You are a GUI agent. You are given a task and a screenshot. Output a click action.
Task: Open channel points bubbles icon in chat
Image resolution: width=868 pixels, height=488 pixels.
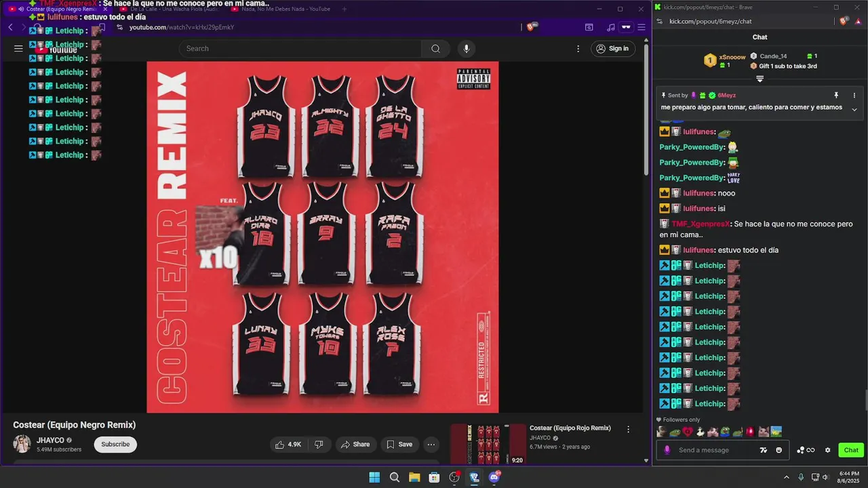click(806, 450)
